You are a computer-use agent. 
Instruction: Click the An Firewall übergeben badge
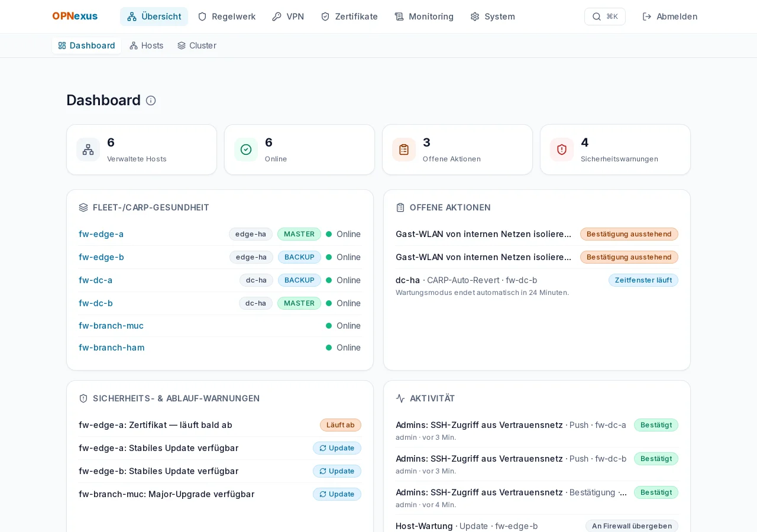[x=632, y=526]
